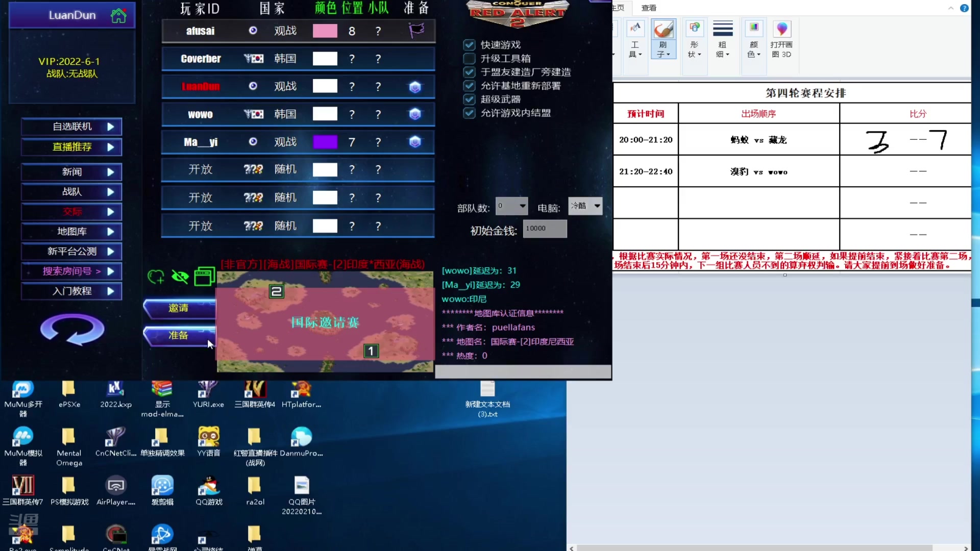
Task: Open the Shapes (形状) menu in Paint
Action: coord(694,39)
